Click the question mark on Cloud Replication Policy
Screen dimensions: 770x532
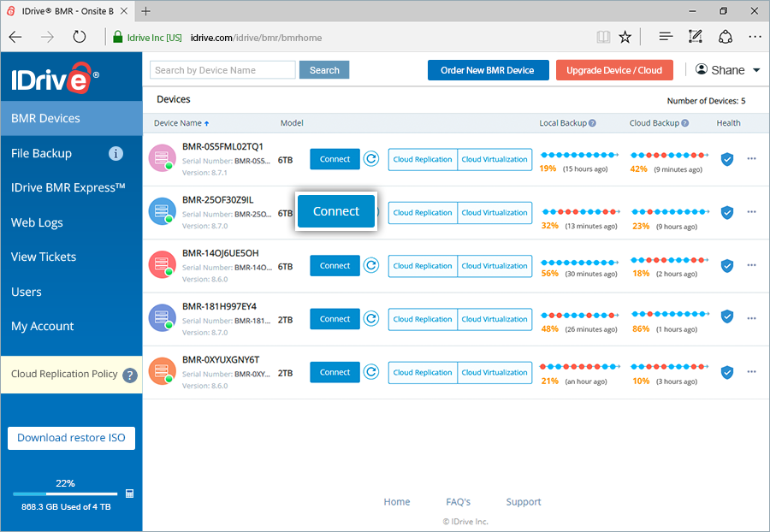128,374
